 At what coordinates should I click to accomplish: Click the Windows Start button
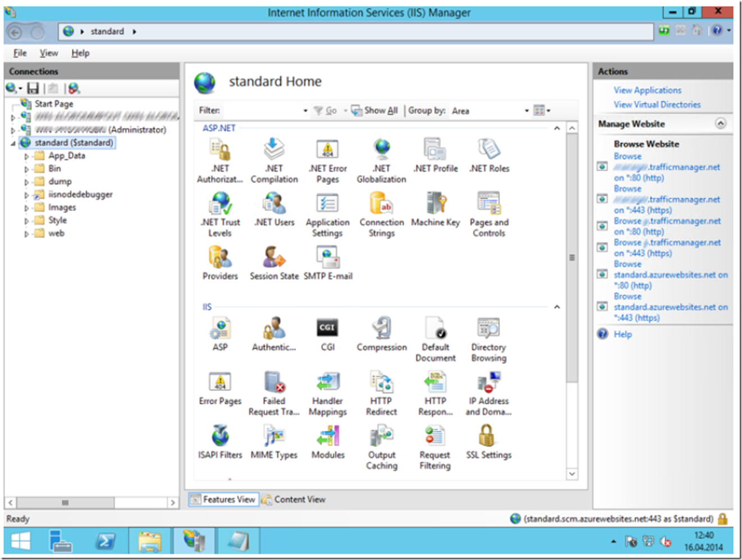(x=21, y=541)
